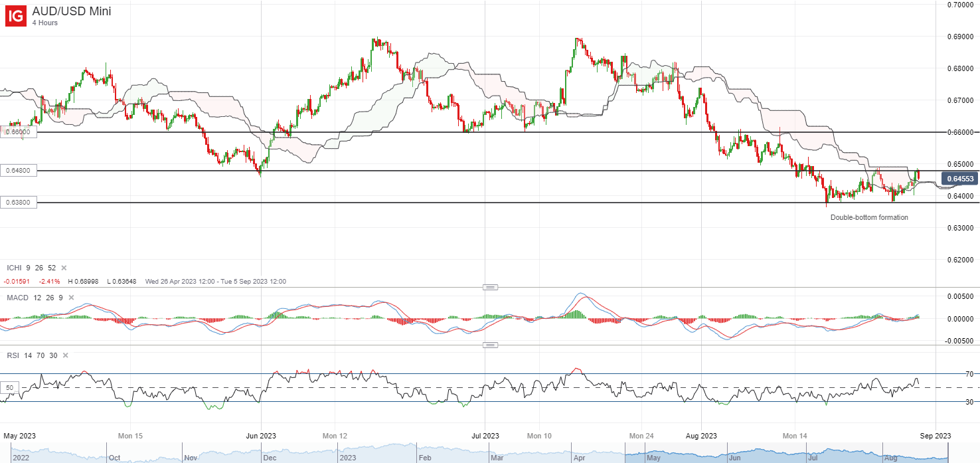This screenshot has height=463, width=980.
Task: Select the Double-bottom formation annotation
Action: click(x=869, y=217)
